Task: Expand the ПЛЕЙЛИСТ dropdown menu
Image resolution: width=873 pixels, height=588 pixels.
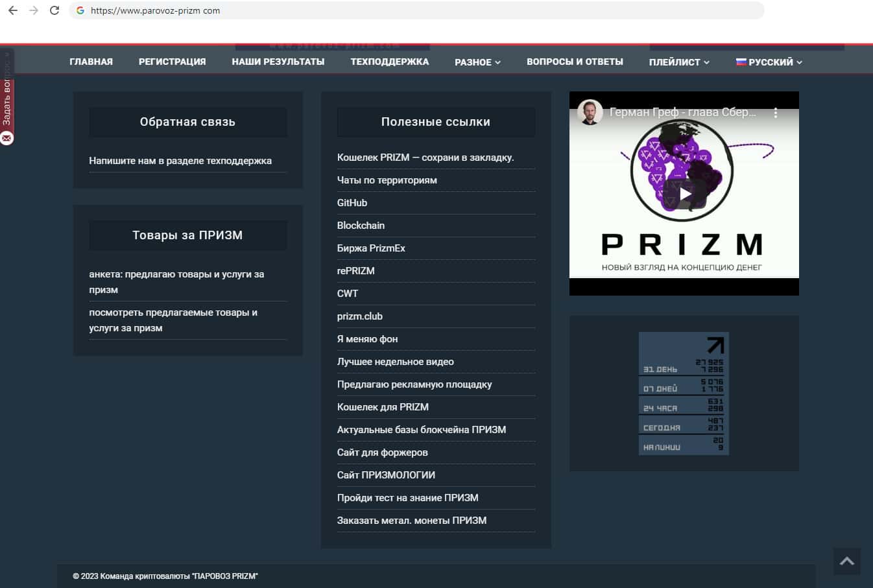Action: point(679,62)
